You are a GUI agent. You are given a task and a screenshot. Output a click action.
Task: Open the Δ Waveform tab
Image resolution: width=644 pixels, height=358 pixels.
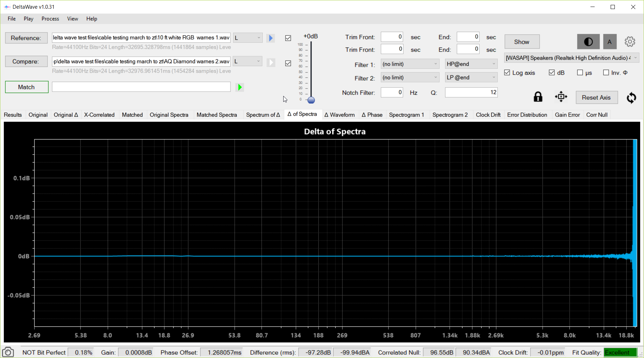(x=340, y=115)
